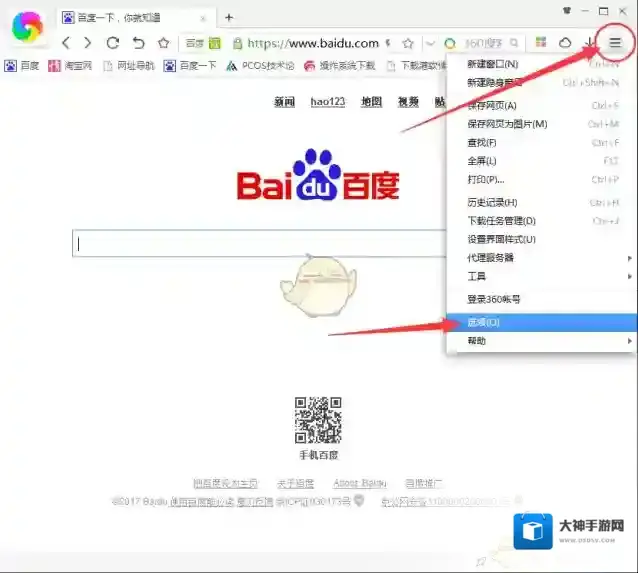This screenshot has height=573, width=638.
Task: Bookmark page with address bar star
Action: click(x=408, y=43)
